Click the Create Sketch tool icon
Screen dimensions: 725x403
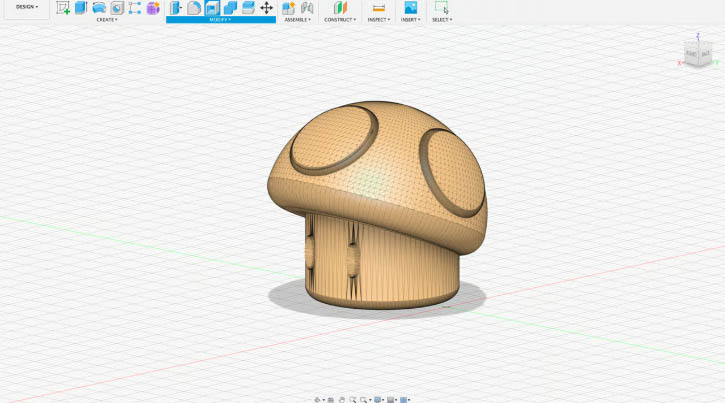click(x=63, y=7)
